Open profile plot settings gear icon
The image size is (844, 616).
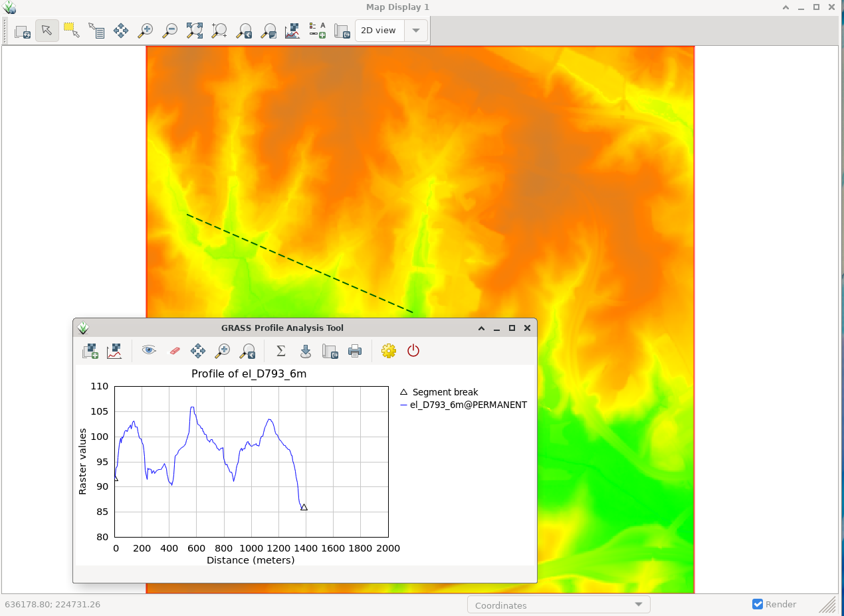[x=389, y=351]
